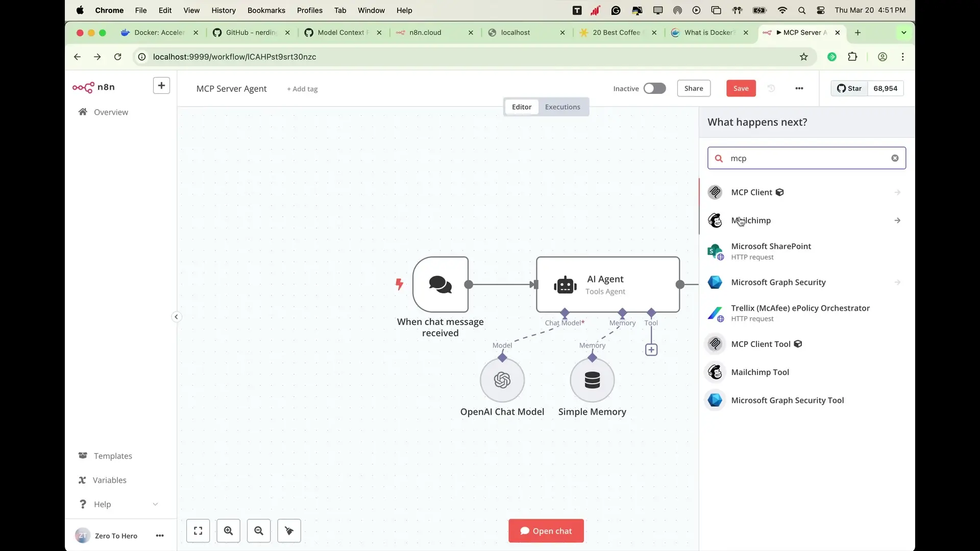
Task: Open the Chrome File menu
Action: coord(141,10)
